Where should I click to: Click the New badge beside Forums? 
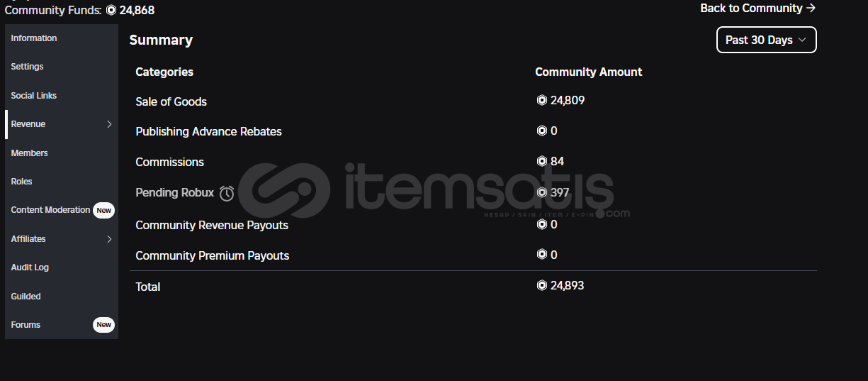click(104, 325)
